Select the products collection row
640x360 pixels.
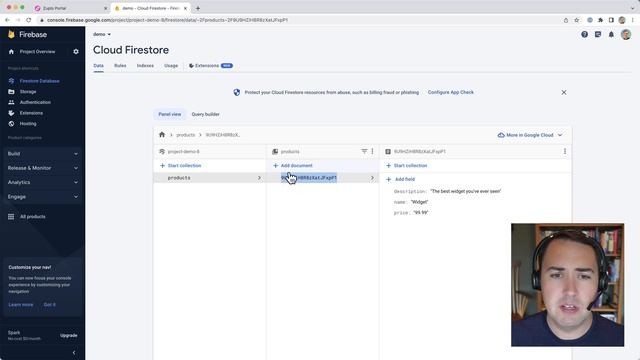click(x=210, y=178)
